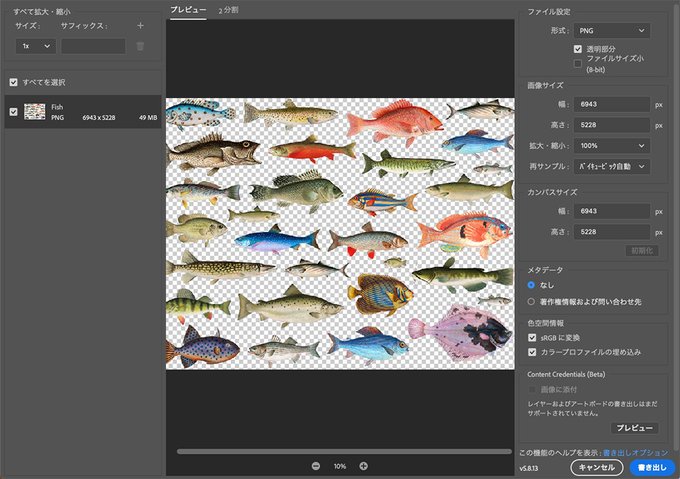Click the 画像サイズ 幅 field showing 6943
This screenshot has height=479, width=680.
pyautogui.click(x=612, y=104)
